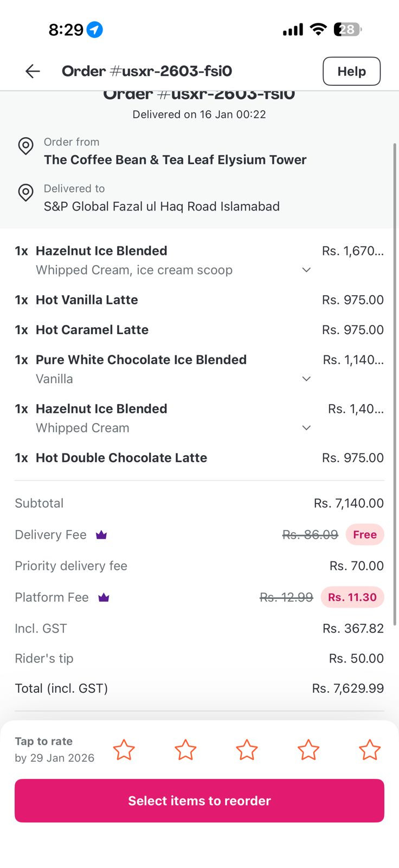Tap the Order from location pin icon
Viewport: 399px width, 868px height.
(x=25, y=146)
